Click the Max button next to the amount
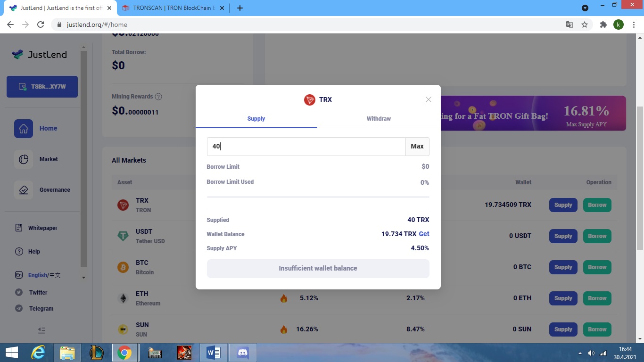 coord(417,147)
